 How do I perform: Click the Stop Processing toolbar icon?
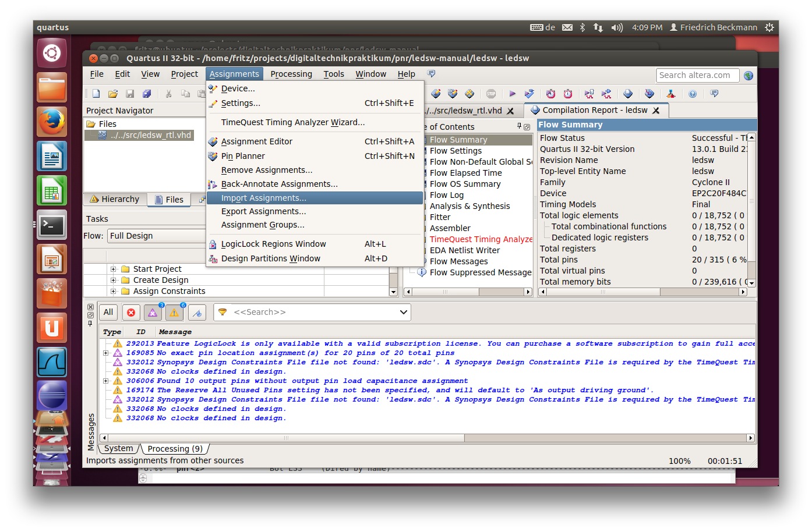(491, 94)
